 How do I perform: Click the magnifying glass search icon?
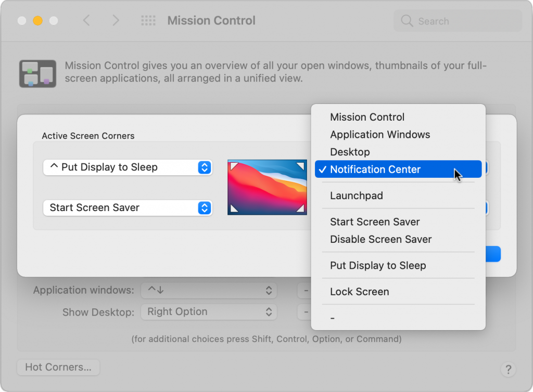pos(407,21)
